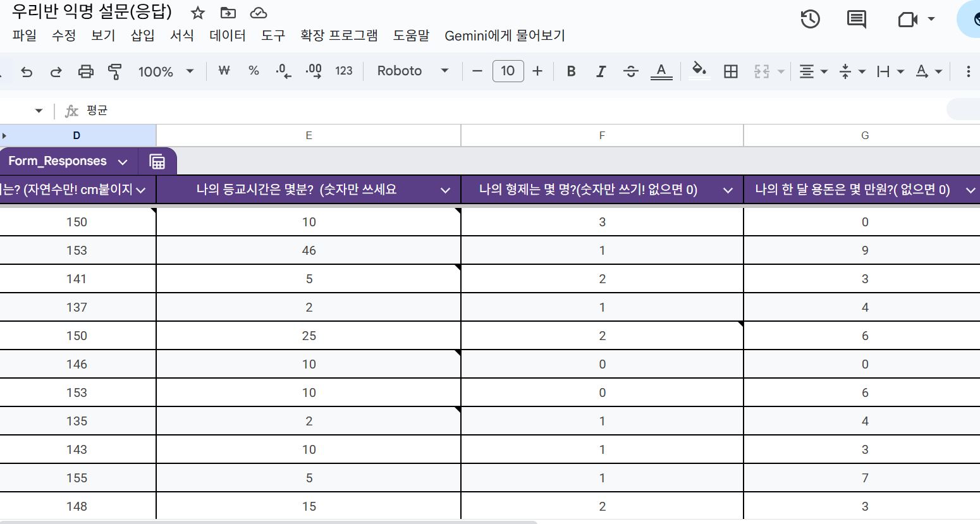Open the vertical align dropdown
Screen dimensions: 980x524
[x=852, y=71]
